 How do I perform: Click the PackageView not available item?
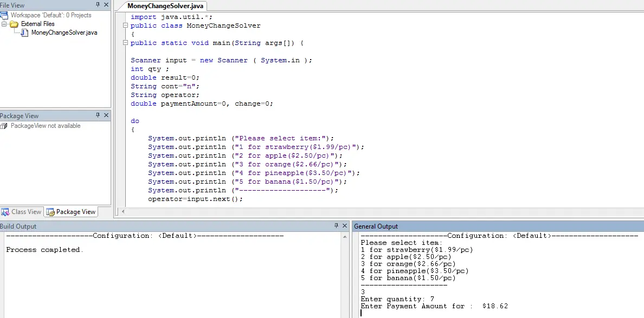pyautogui.click(x=46, y=126)
